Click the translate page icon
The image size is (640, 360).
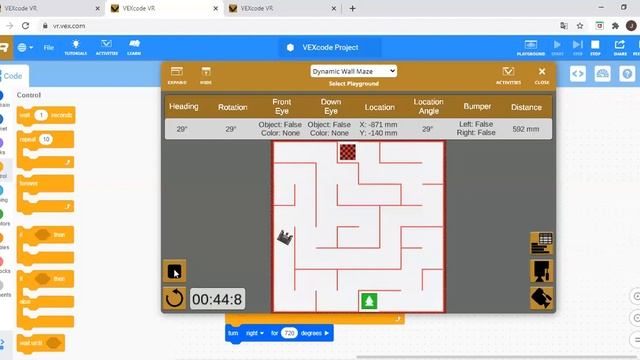pos(564,26)
